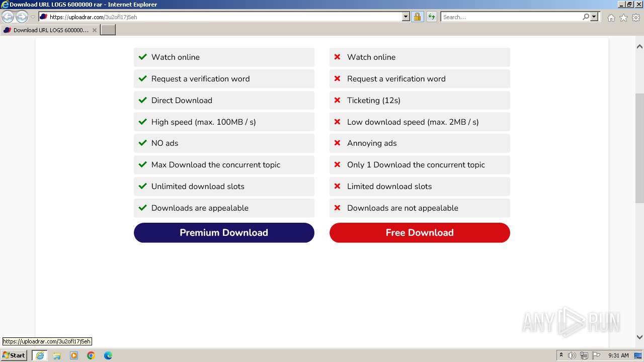Show hidden system tray icons arrow
This screenshot has width=644, height=362.
tap(561, 355)
